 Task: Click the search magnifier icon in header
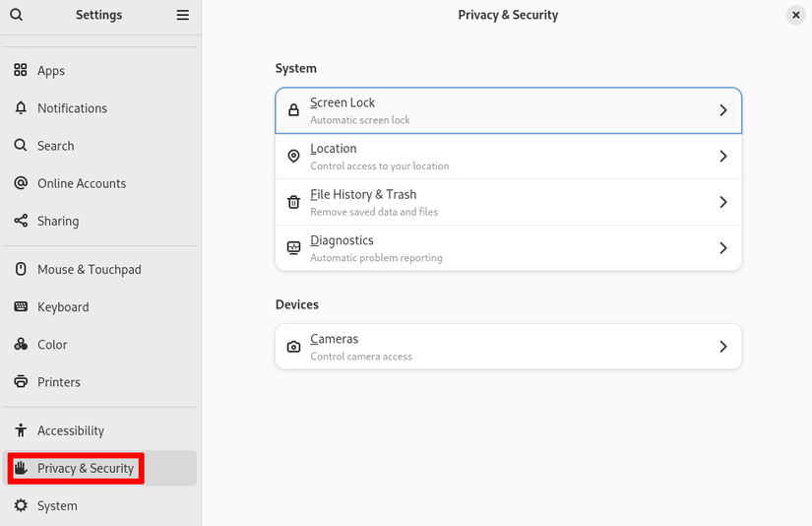[17, 15]
